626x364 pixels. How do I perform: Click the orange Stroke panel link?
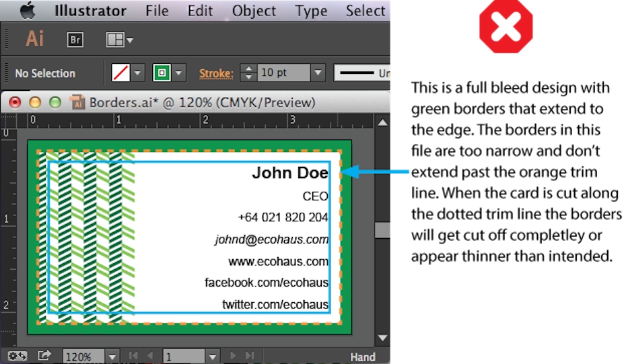[x=216, y=73]
